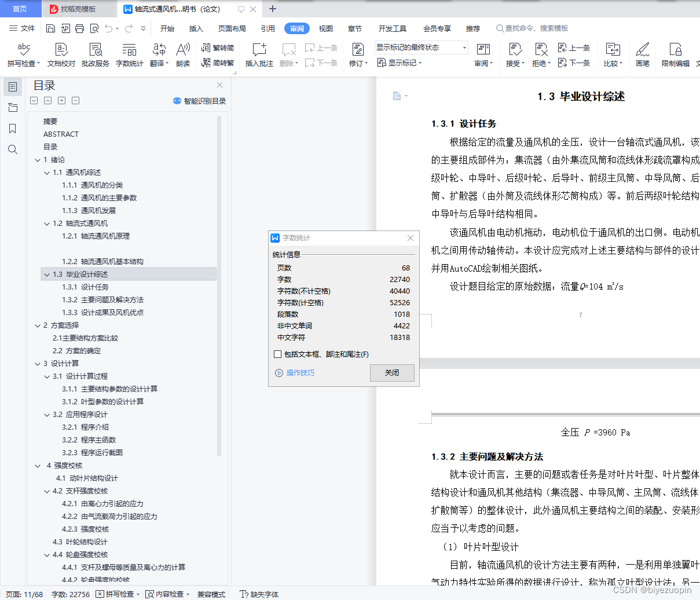Open the 显示标记 dropdown menu
The height and width of the screenshot is (600, 700).
click(x=400, y=63)
